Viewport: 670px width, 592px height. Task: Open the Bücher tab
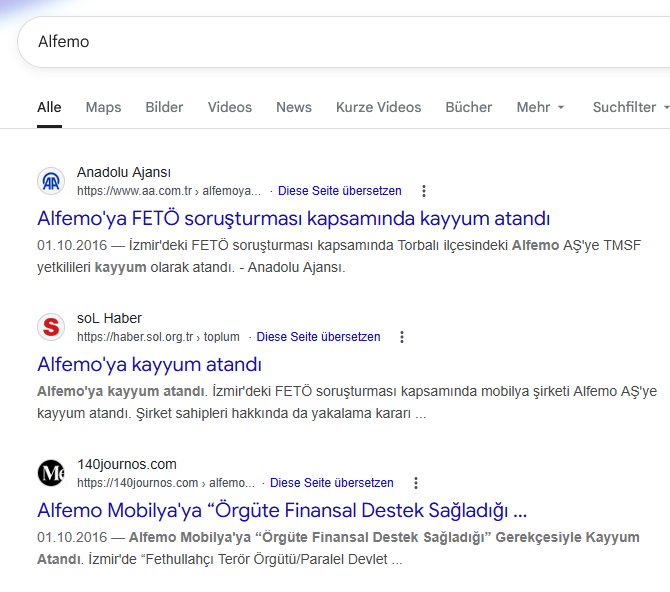[x=469, y=107]
